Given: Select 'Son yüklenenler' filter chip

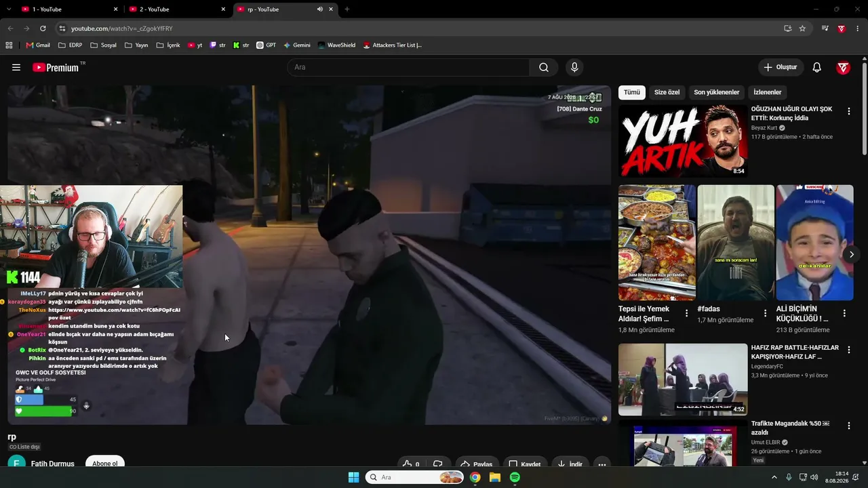Looking at the screenshot, I should (x=717, y=92).
